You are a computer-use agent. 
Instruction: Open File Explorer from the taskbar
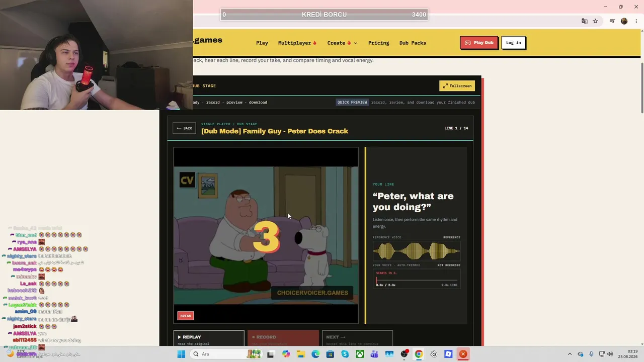point(300,354)
